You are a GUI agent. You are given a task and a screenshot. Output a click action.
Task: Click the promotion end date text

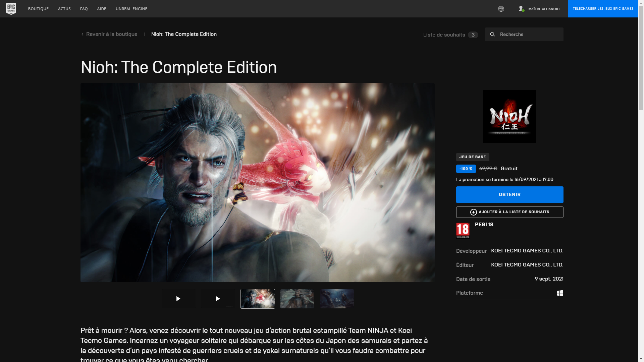(505, 180)
